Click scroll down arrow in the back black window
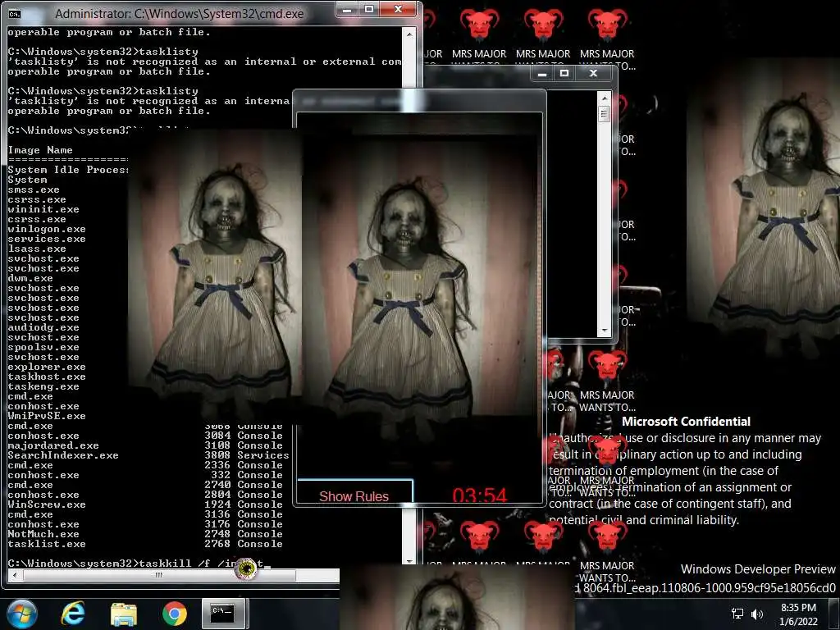This screenshot has width=840, height=630. [605, 331]
